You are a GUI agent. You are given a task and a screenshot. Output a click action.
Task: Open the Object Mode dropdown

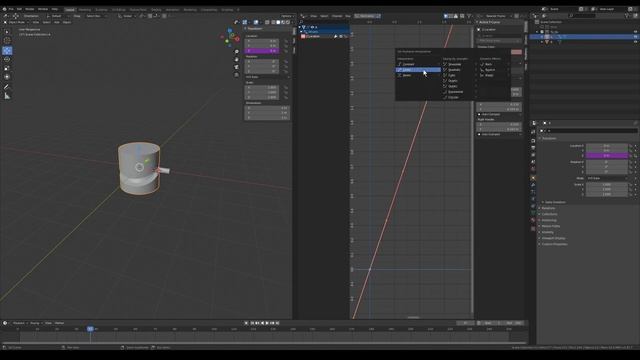(x=16, y=22)
